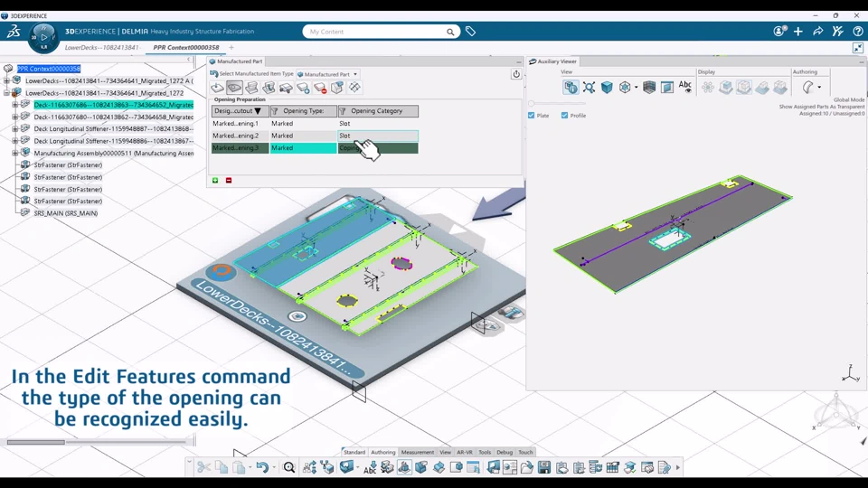
Task: Click the blue arrow notification icon
Action: click(498, 205)
